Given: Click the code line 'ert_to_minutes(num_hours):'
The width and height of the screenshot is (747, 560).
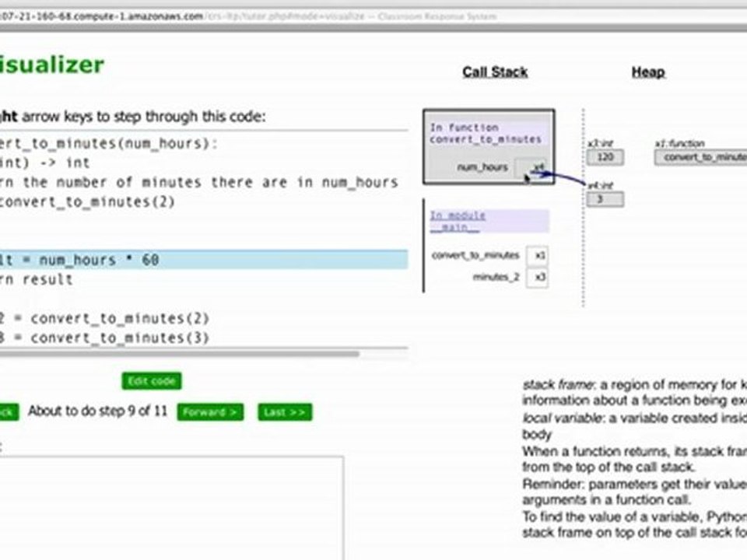Looking at the screenshot, I should click(109, 143).
